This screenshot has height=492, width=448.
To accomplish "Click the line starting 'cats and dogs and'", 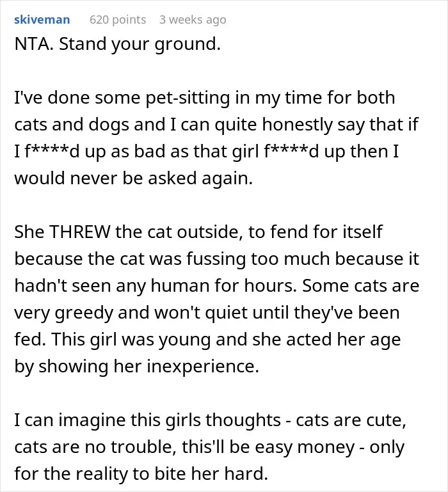I will [216, 125].
